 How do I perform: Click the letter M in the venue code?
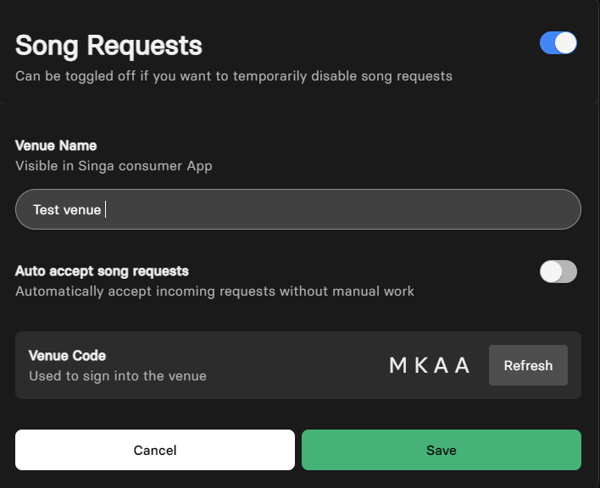pyautogui.click(x=398, y=365)
